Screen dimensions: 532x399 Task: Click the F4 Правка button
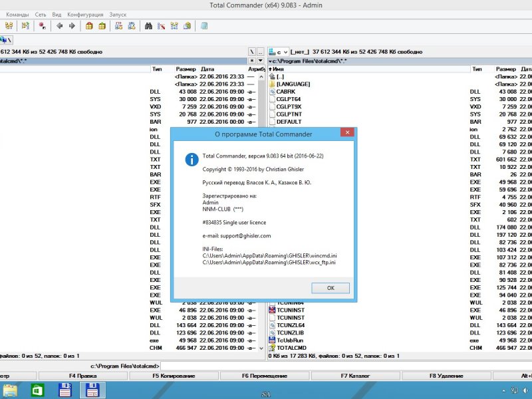click(x=83, y=376)
